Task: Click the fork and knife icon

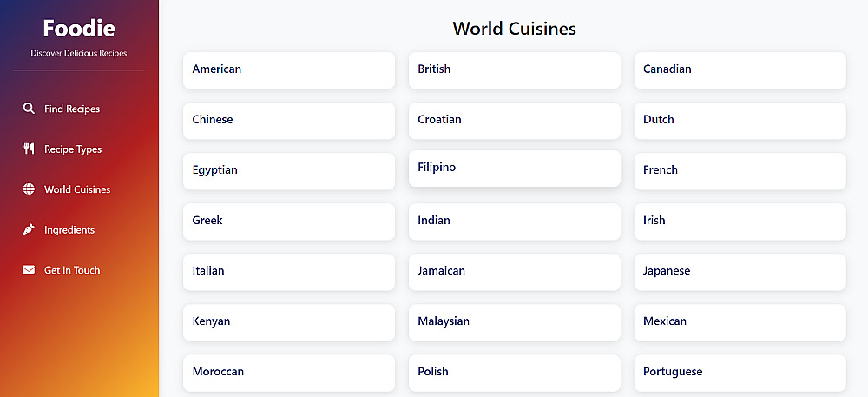Action: point(29,149)
